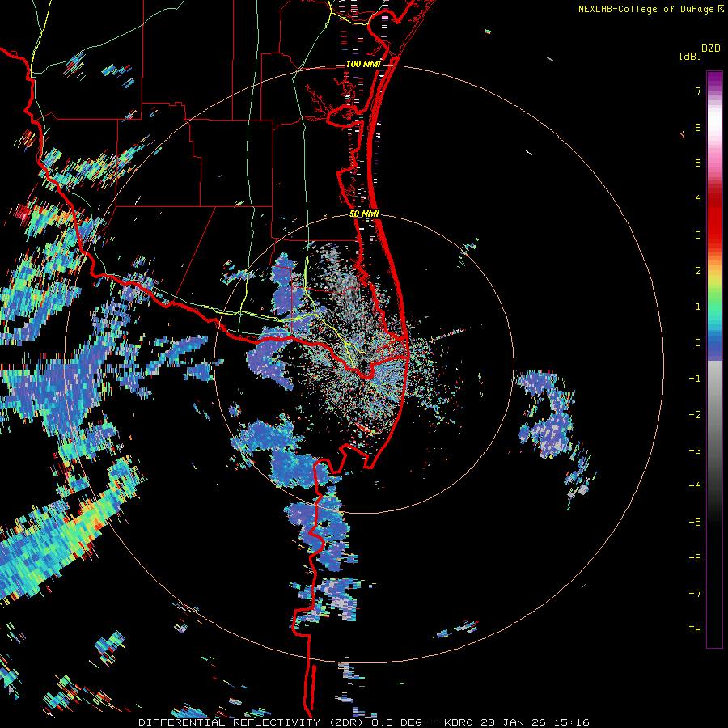
Task: Click the "0.5 DEG" elevation in caption
Action: point(397,722)
